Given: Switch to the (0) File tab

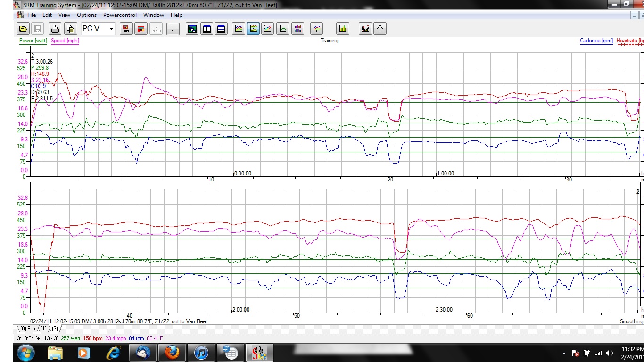Looking at the screenshot, I should (x=27, y=329).
